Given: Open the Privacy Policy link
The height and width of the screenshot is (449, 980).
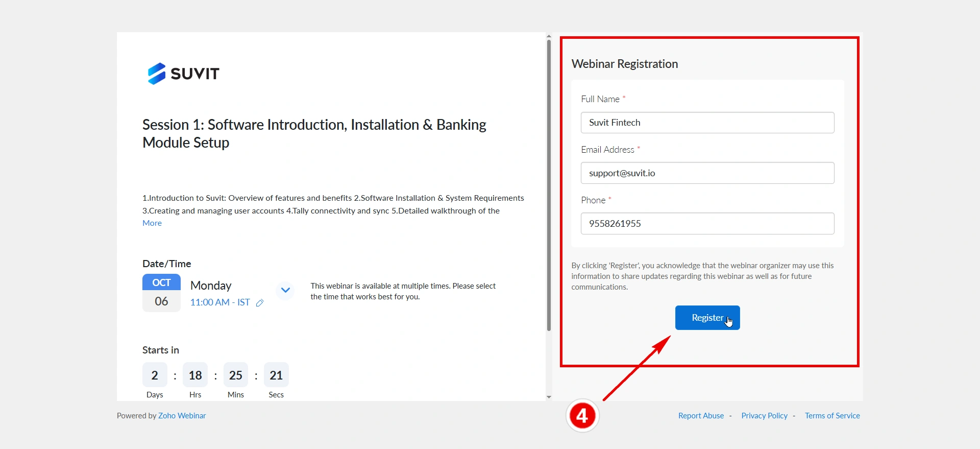Looking at the screenshot, I should [764, 416].
